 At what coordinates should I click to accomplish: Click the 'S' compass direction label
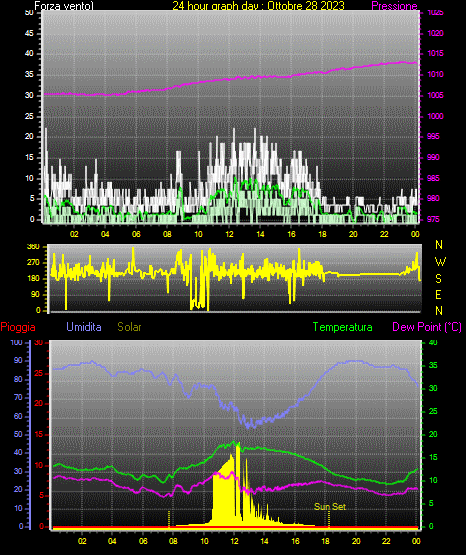(438, 279)
